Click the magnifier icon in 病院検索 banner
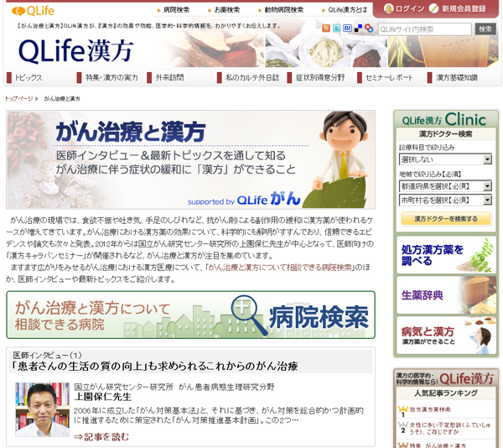 (249, 315)
